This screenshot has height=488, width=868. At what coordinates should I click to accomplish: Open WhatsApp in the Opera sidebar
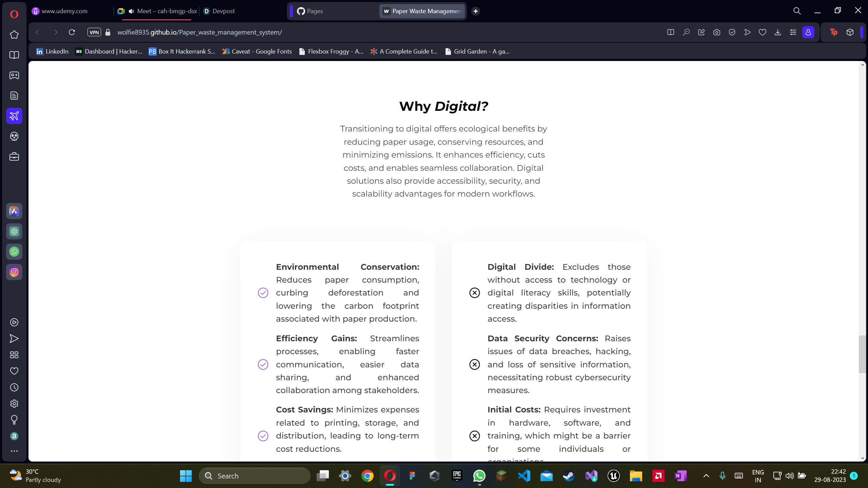click(14, 252)
